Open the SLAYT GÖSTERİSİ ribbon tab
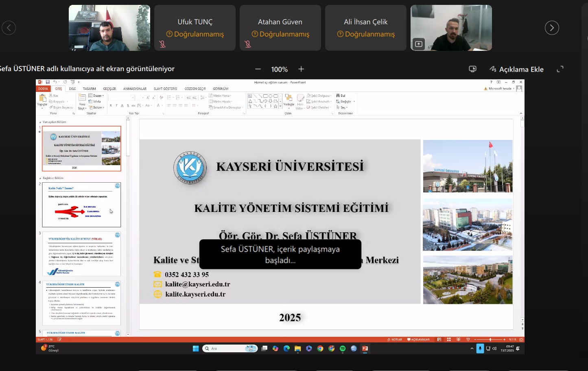588x371 pixels. click(x=165, y=89)
